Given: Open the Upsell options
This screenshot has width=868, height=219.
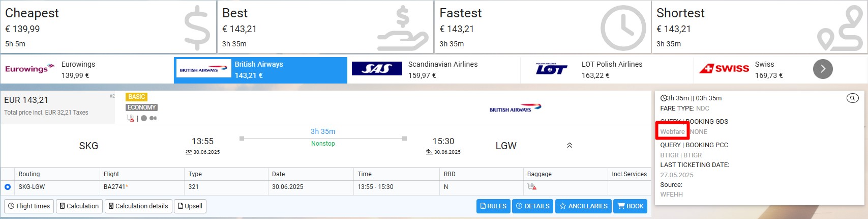Looking at the screenshot, I should [190, 206].
